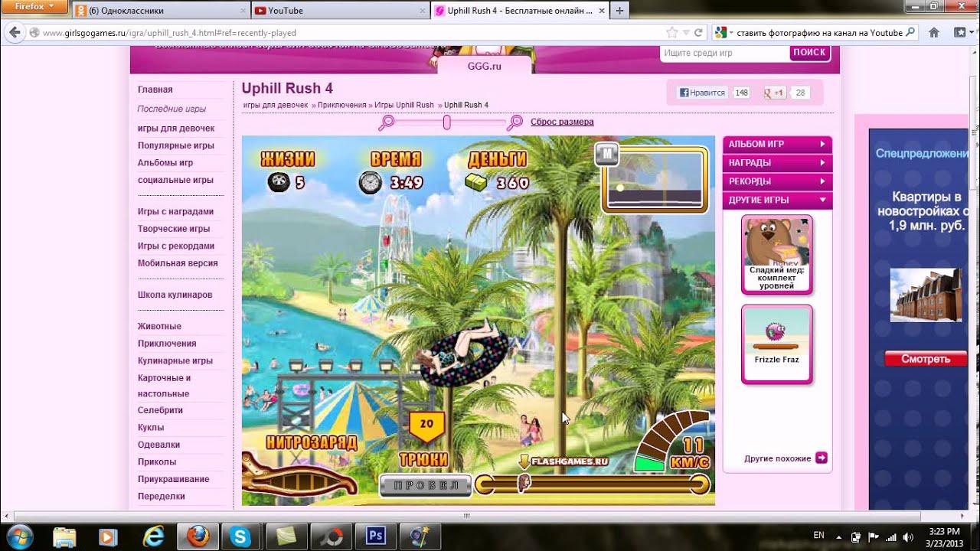Select the Uphill Rush 4 browser tab
The image size is (980, 551).
(x=519, y=11)
